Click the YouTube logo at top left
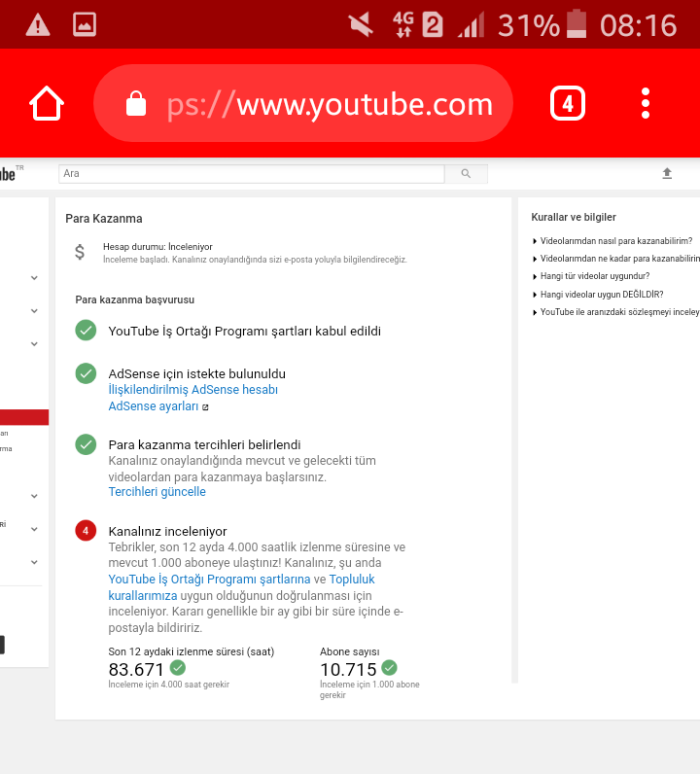700x774 pixels. pyautogui.click(x=11, y=173)
